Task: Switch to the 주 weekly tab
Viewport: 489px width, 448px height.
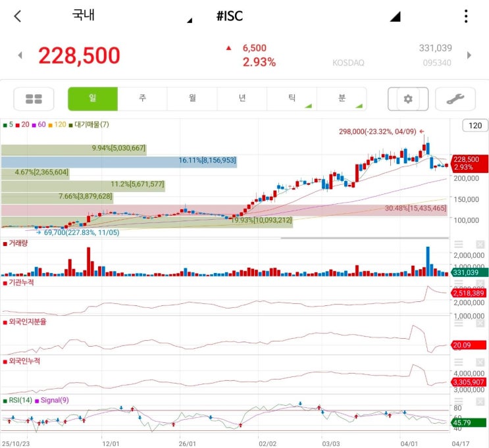Action: pyautogui.click(x=142, y=99)
